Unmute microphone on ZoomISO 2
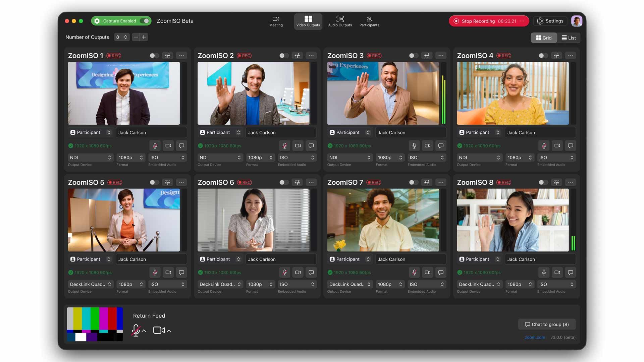 coord(284,146)
